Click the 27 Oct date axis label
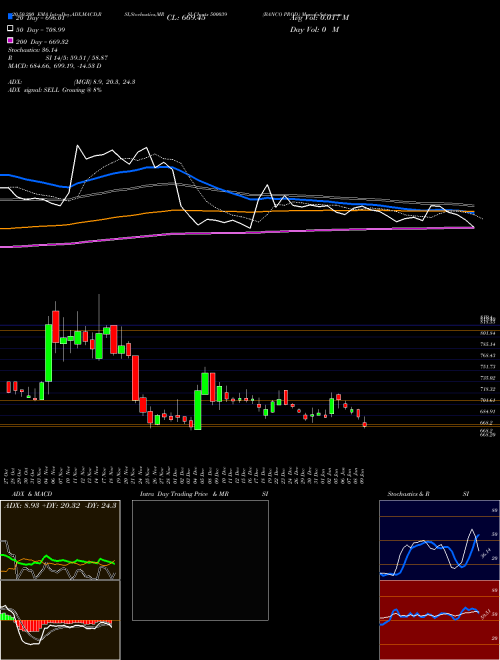Viewport: 500px width, 660px height. click(x=8, y=476)
